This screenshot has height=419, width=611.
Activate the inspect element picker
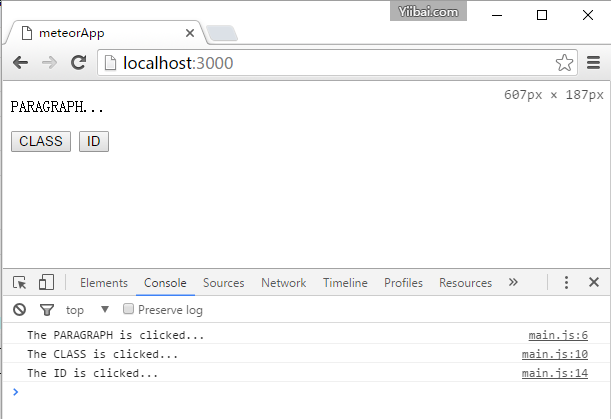(x=20, y=283)
